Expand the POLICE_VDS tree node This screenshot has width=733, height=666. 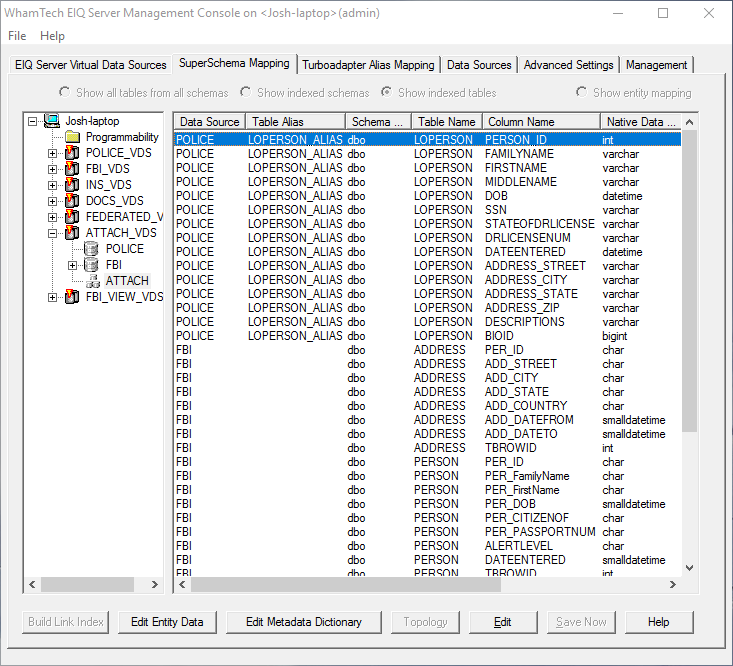click(x=52, y=153)
